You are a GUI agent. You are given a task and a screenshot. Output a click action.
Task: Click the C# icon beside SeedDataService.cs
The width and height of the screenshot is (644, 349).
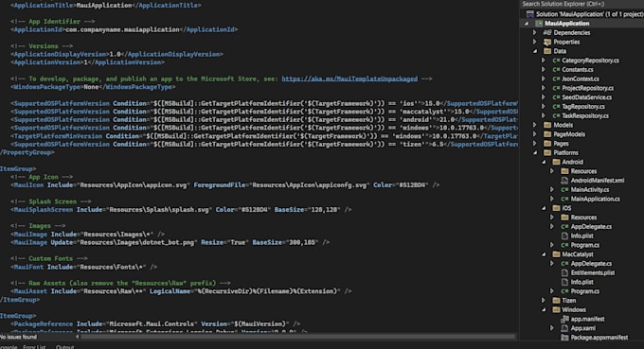click(x=556, y=97)
